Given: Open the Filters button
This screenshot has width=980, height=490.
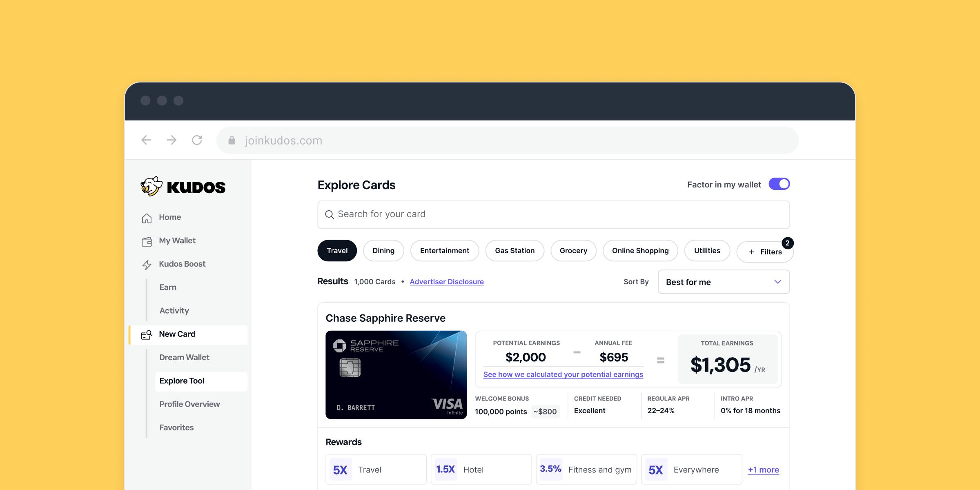Looking at the screenshot, I should (765, 252).
